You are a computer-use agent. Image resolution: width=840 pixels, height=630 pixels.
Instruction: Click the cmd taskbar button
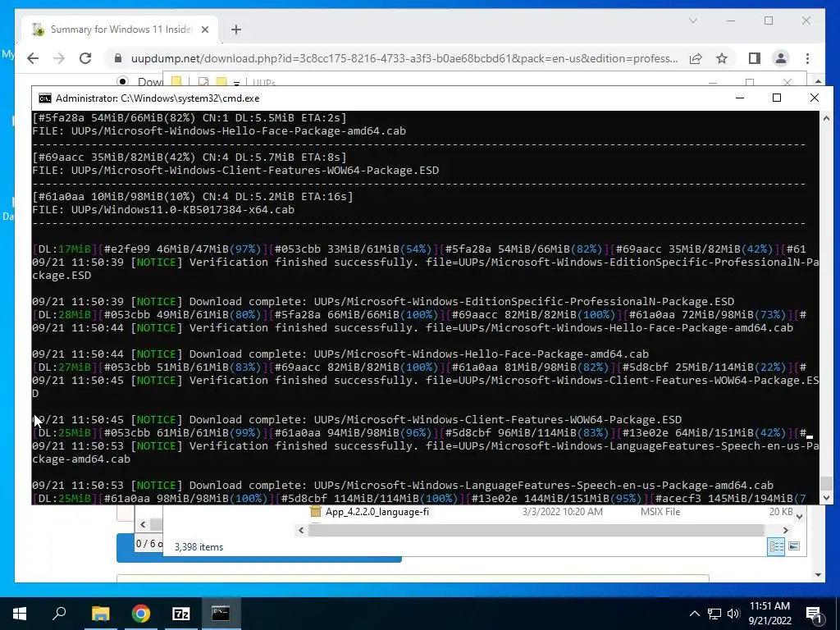[x=221, y=614]
